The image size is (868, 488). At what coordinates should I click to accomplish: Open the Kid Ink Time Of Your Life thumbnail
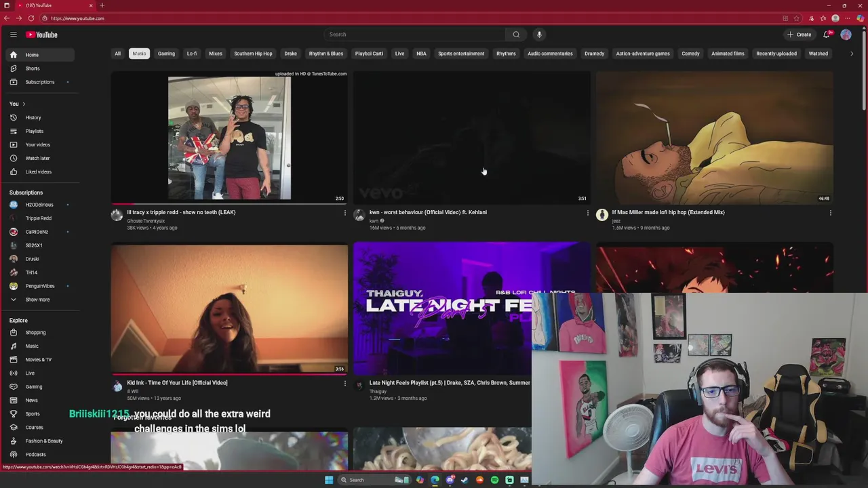pyautogui.click(x=229, y=309)
